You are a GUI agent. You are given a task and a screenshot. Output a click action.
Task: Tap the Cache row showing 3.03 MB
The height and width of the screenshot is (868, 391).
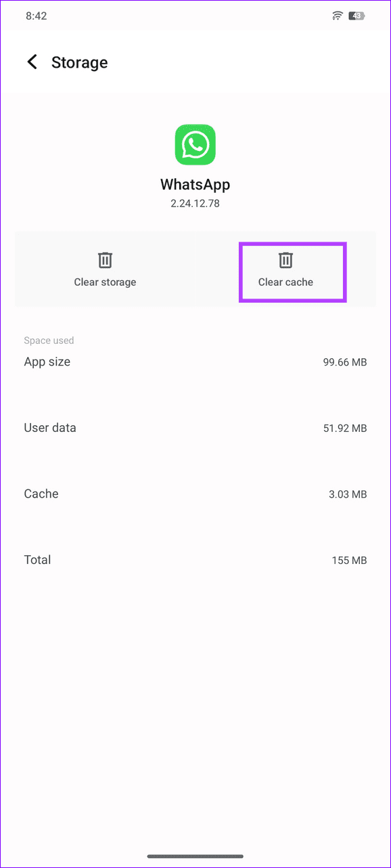pyautogui.click(x=41, y=494)
